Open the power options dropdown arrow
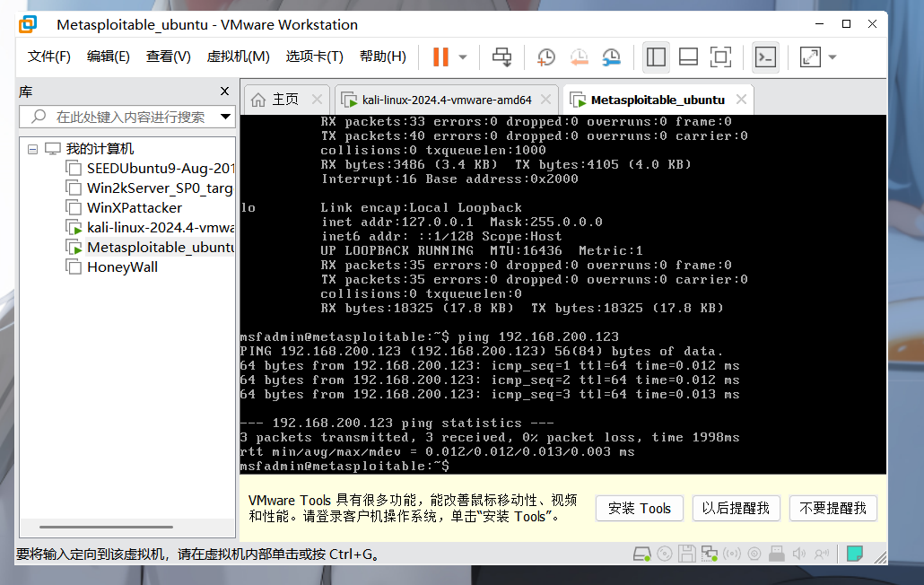Image resolution: width=924 pixels, height=585 pixels. (463, 57)
